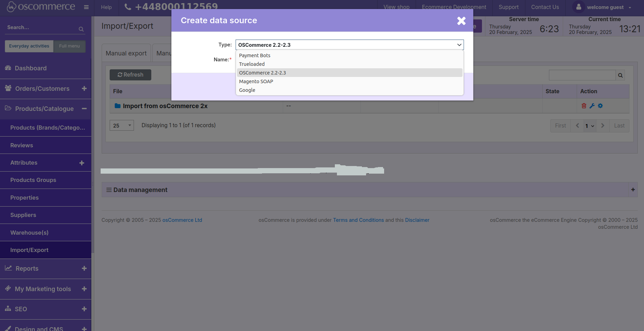
Task: Focus the table search input
Action: 582,75
